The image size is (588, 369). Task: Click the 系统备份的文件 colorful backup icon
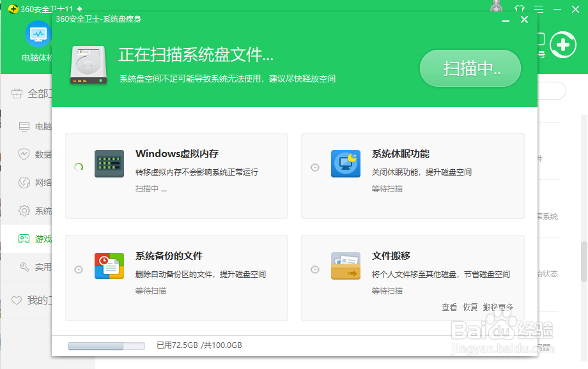[109, 266]
